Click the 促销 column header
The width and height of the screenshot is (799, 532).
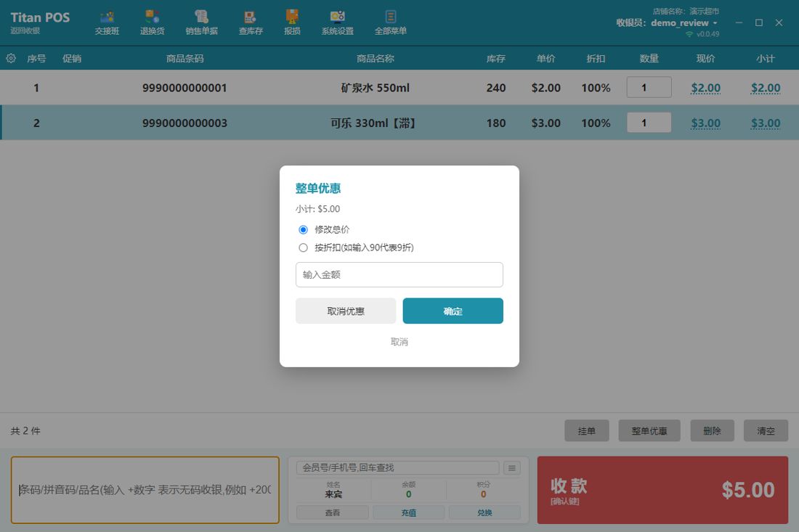72,59
